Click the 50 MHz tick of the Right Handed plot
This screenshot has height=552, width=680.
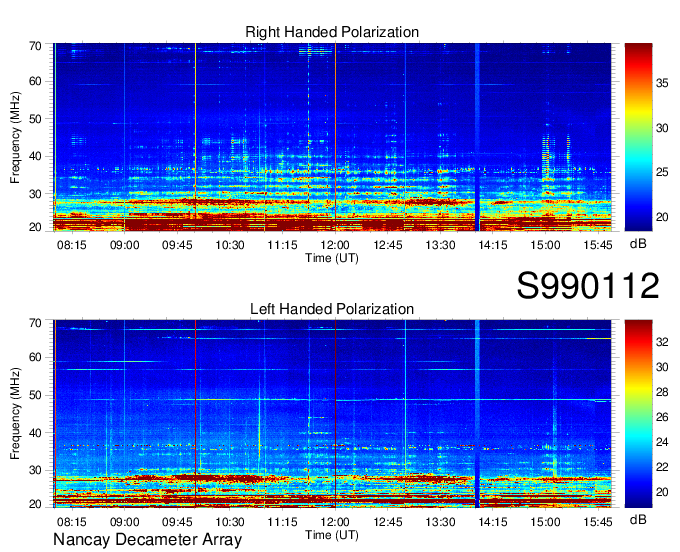(x=35, y=119)
